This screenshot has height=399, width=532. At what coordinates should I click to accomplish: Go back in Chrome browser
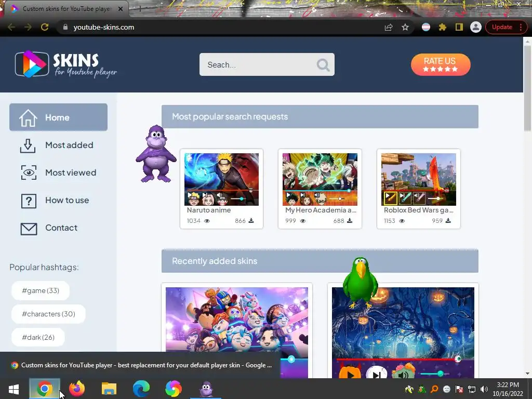11,27
